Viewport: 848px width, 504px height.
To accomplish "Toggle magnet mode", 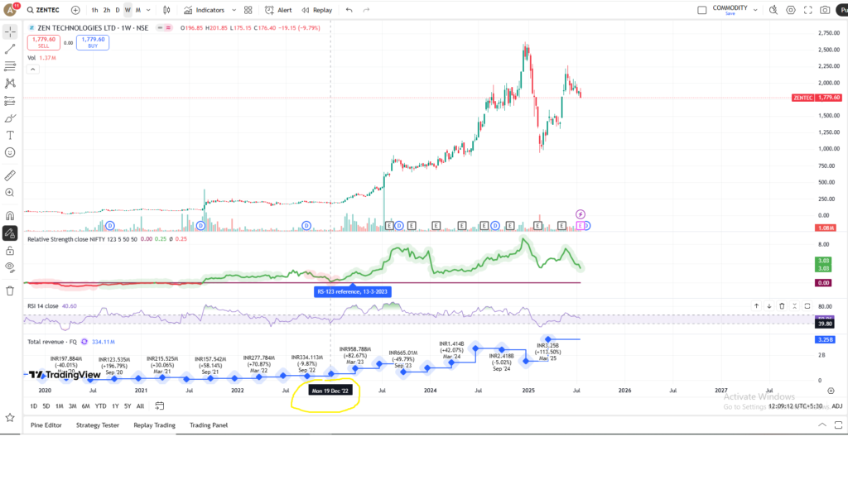I will [10, 215].
